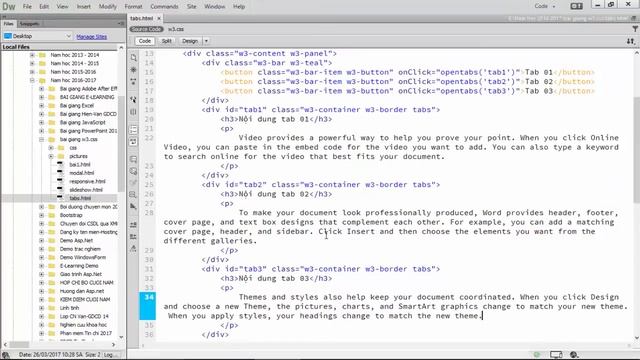
Task: Click the sync settings icon in the title bar
Action: [576, 6]
